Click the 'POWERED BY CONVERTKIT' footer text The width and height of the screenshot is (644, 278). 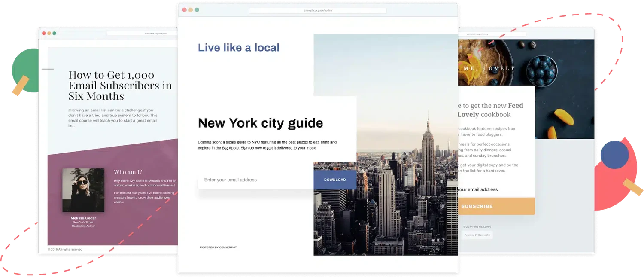click(218, 247)
